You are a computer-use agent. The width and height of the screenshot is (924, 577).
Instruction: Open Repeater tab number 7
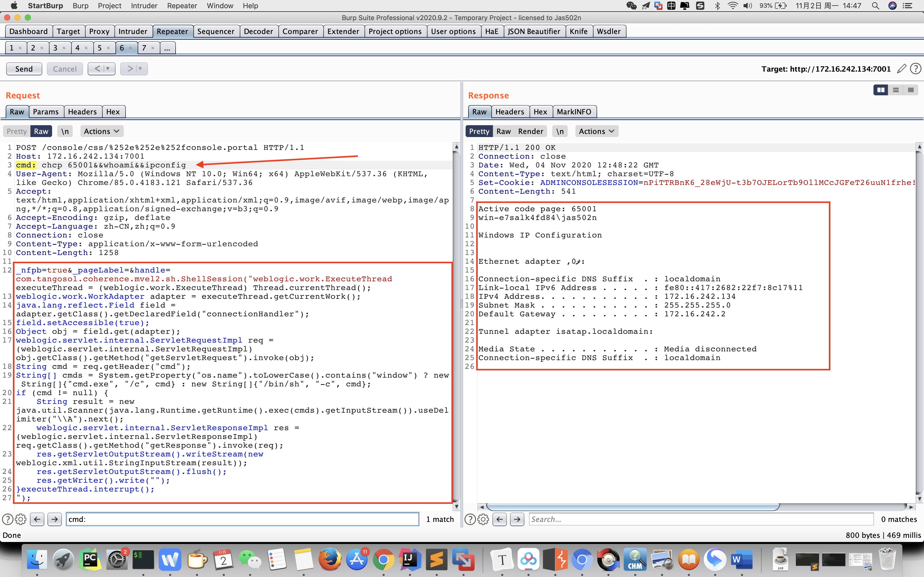click(x=144, y=48)
